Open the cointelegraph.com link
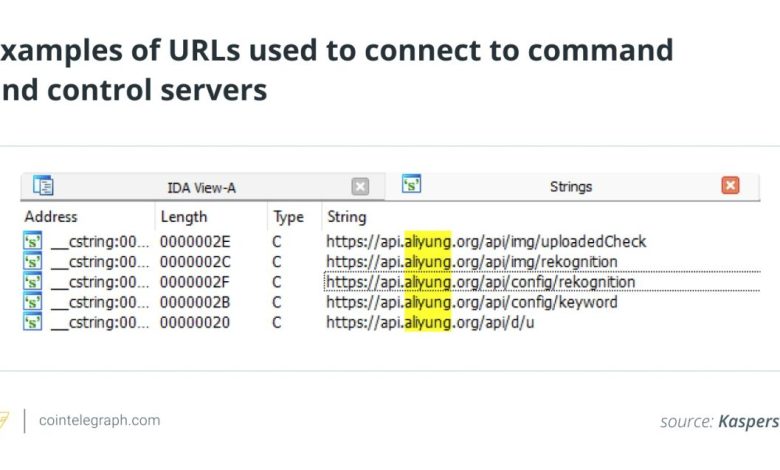The height and width of the screenshot is (470, 780). click(99, 421)
